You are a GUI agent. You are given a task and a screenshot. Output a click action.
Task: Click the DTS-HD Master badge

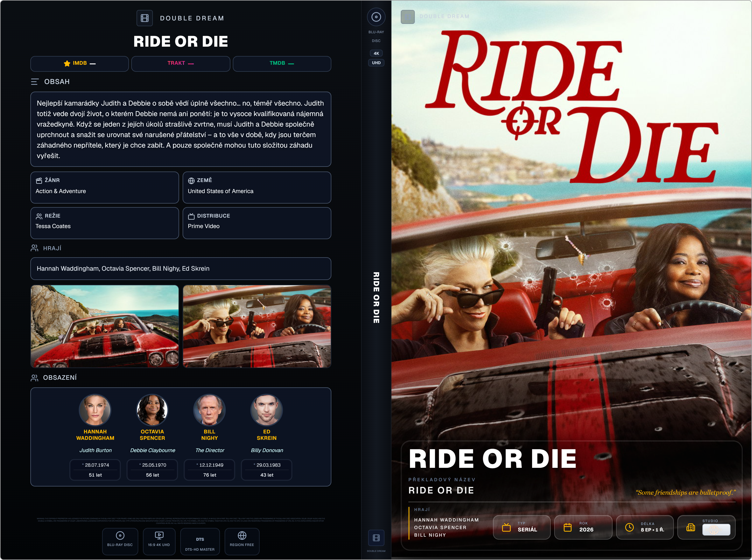pyautogui.click(x=200, y=541)
